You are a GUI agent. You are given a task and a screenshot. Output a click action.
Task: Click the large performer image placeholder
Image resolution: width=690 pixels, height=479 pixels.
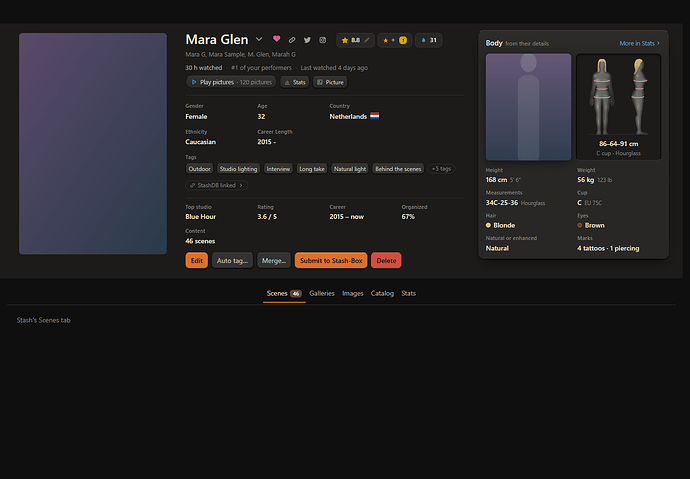click(93, 143)
